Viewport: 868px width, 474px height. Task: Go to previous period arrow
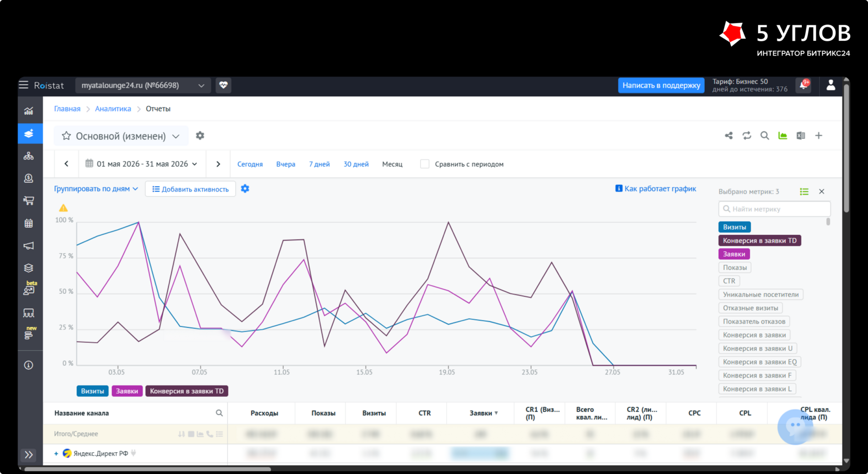pos(66,164)
